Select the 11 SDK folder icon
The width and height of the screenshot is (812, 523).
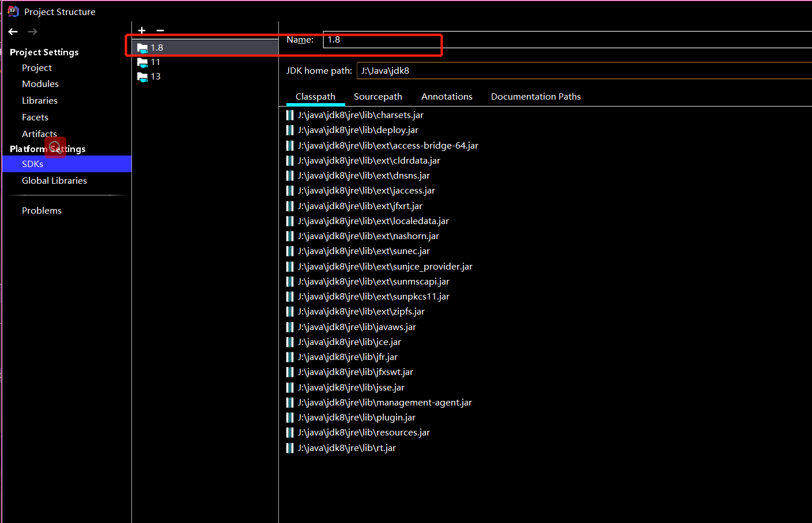[142, 62]
